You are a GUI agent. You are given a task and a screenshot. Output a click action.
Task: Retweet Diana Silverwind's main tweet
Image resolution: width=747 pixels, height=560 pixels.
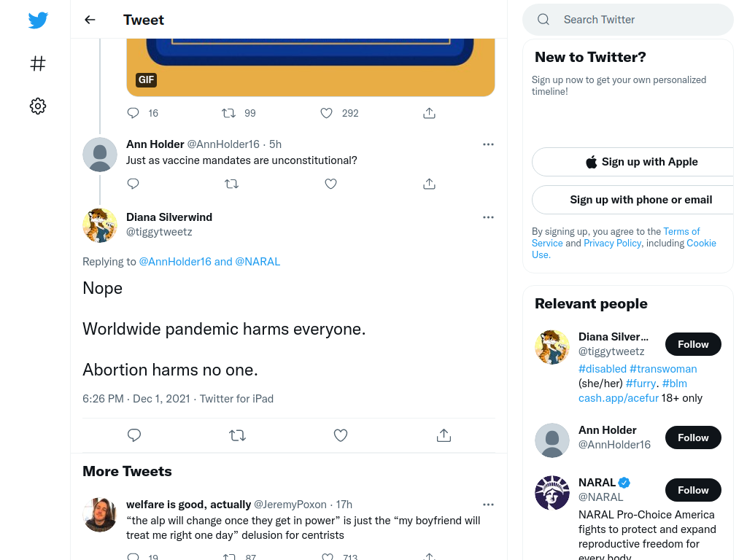(x=237, y=435)
